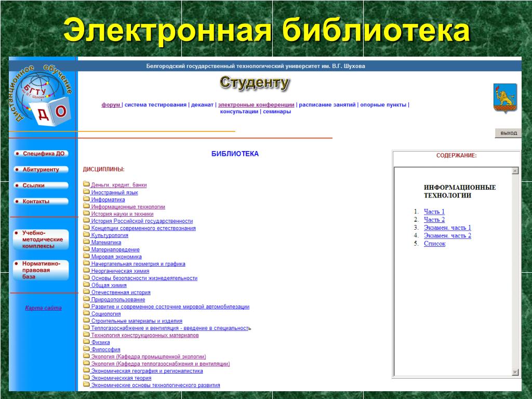Click contents panel scrollbar down arrow

coord(515,372)
